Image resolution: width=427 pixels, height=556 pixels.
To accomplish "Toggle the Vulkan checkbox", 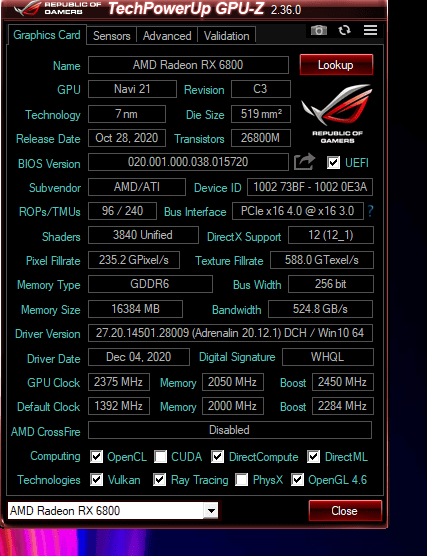I will coord(96,480).
